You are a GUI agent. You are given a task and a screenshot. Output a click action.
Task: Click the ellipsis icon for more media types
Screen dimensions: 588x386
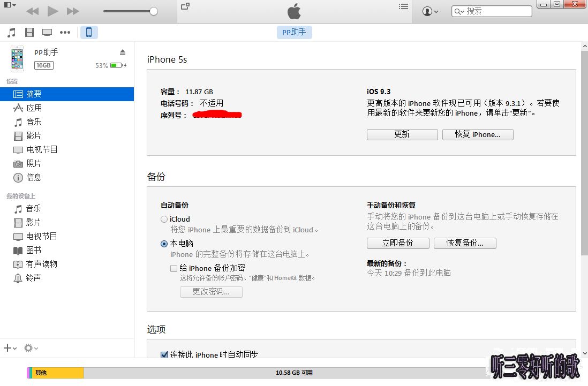tap(65, 32)
